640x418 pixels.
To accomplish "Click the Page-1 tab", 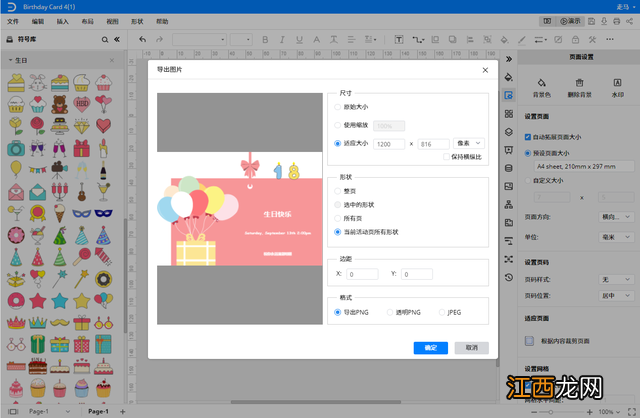I will coord(98,411).
